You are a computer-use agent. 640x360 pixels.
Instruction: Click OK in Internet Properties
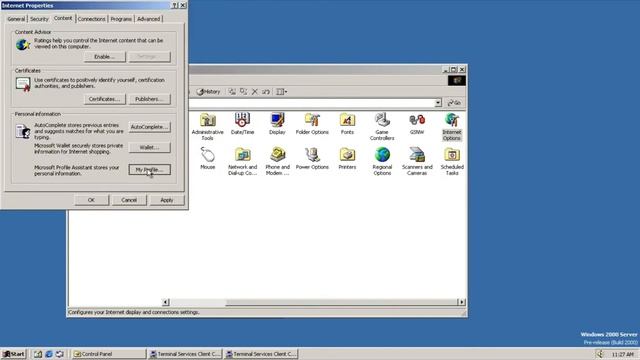[x=91, y=200]
